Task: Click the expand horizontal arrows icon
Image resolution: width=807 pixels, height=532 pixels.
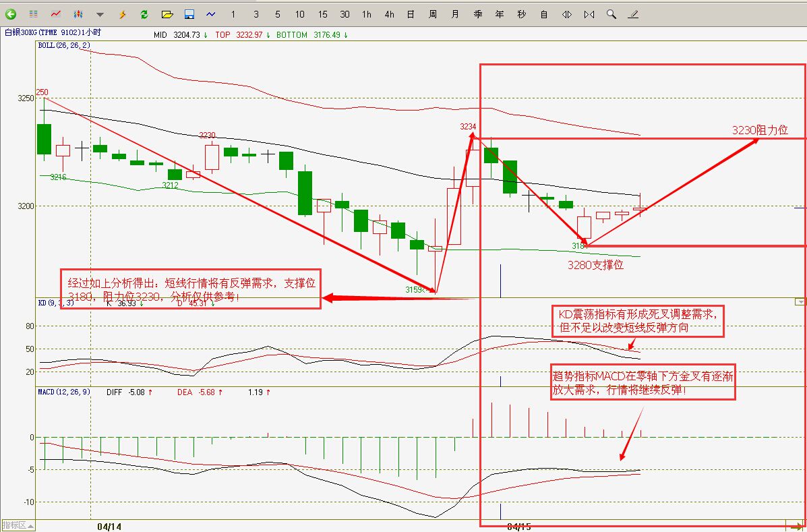Action: [566, 14]
